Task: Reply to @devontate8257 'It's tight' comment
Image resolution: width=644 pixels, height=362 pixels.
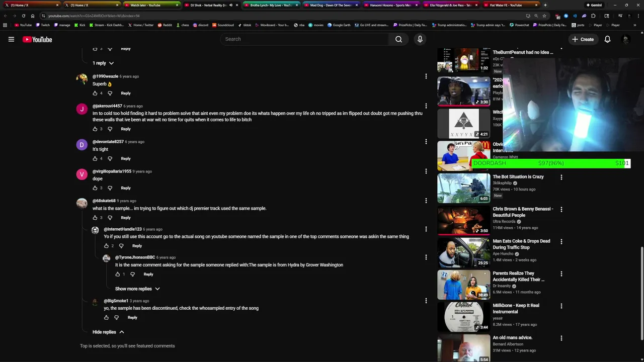Action: [x=126, y=158]
